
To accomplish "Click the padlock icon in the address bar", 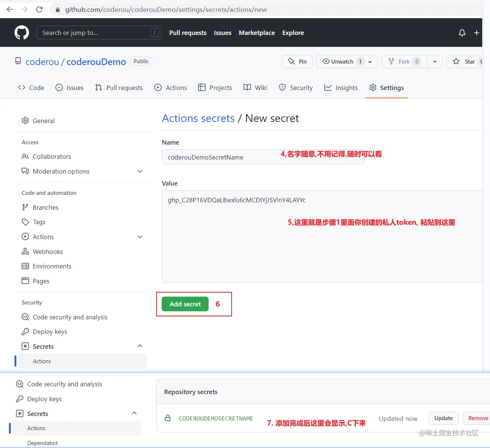I will 58,10.
